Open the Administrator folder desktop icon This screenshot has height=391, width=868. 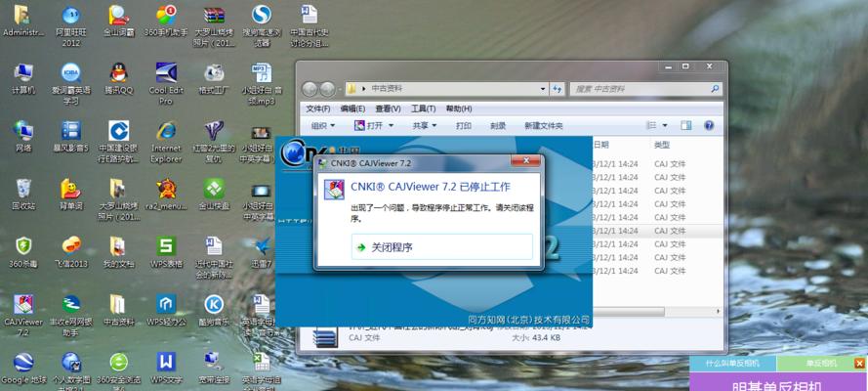click(x=22, y=21)
